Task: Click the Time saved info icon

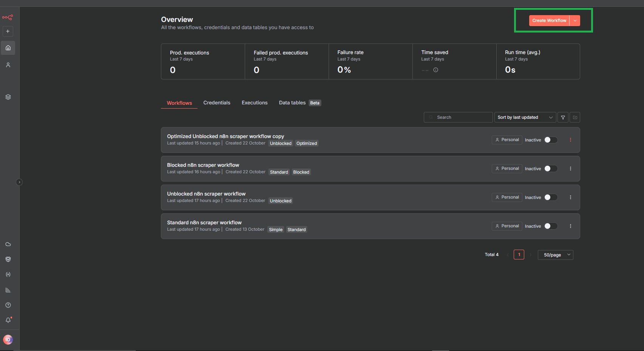Action: pyautogui.click(x=436, y=70)
